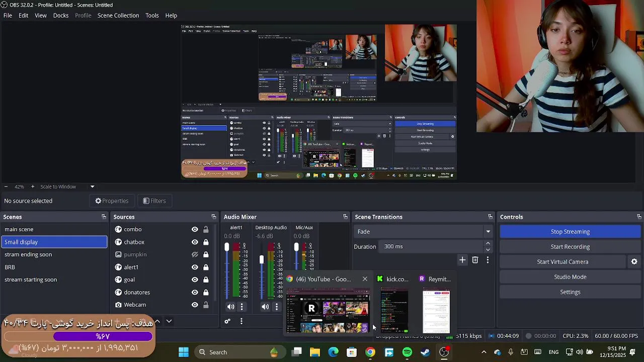Pop out the Audio Mixer dock
Screen dimensions: 644x362
click(345, 217)
